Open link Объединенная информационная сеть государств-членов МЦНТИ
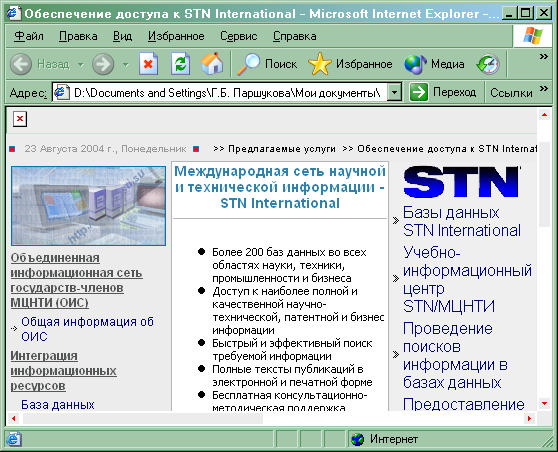Screen dimensions: 558x452 pyautogui.click(x=77, y=280)
